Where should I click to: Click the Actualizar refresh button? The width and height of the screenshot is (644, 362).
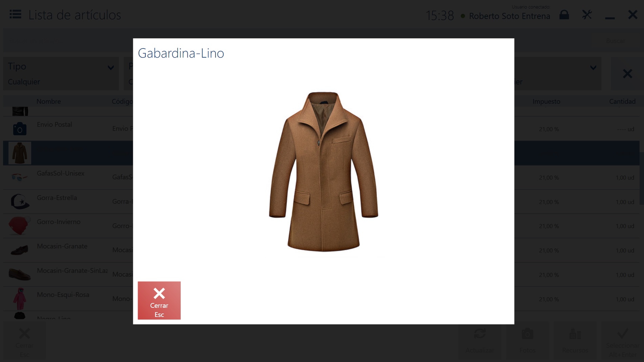pos(480,341)
